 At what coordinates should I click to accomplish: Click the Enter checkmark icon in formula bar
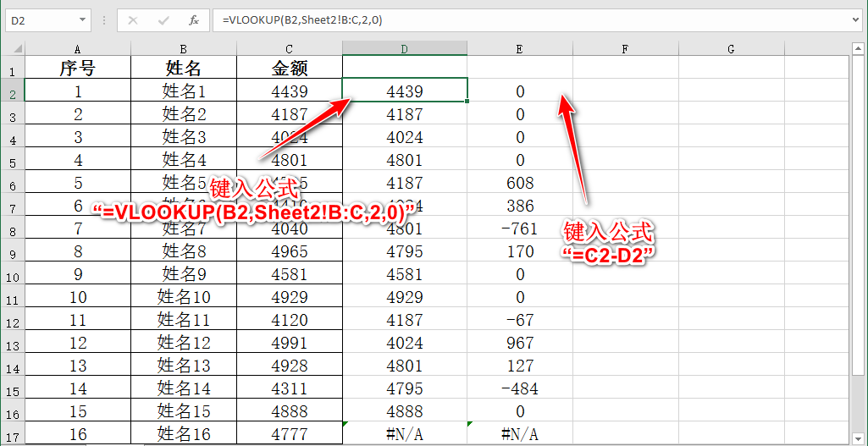point(163,20)
